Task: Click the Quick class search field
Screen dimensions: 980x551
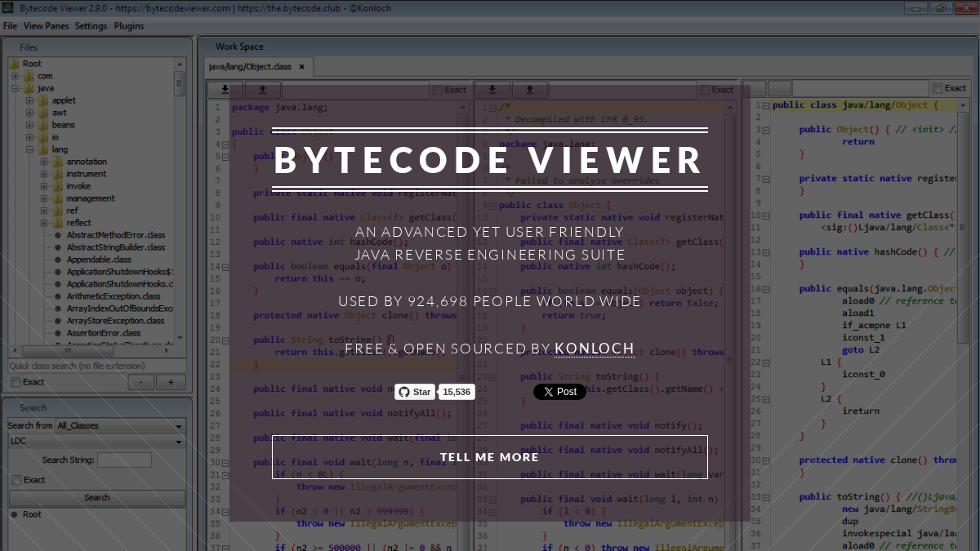Action: pyautogui.click(x=96, y=367)
